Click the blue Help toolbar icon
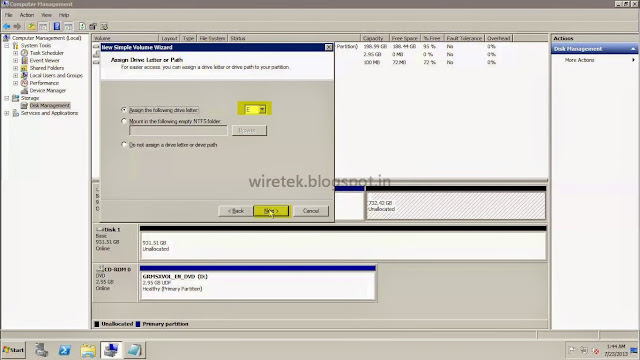 57,27
